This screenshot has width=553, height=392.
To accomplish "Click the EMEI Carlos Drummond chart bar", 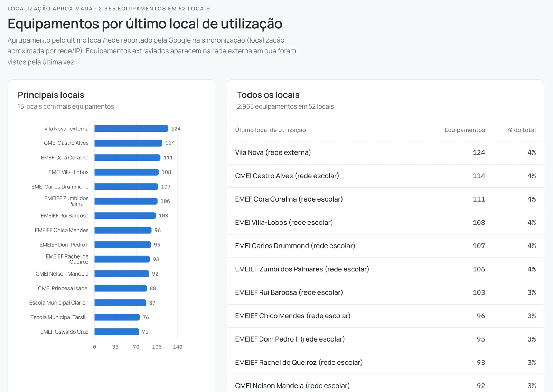I will pyautogui.click(x=126, y=187).
